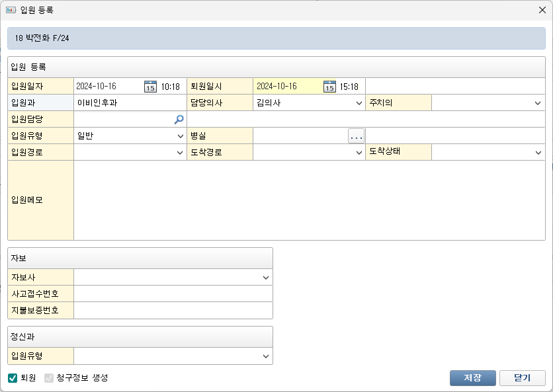Open 정신과 입원유형 dropdown
The height and width of the screenshot is (392, 553).
coord(266,356)
